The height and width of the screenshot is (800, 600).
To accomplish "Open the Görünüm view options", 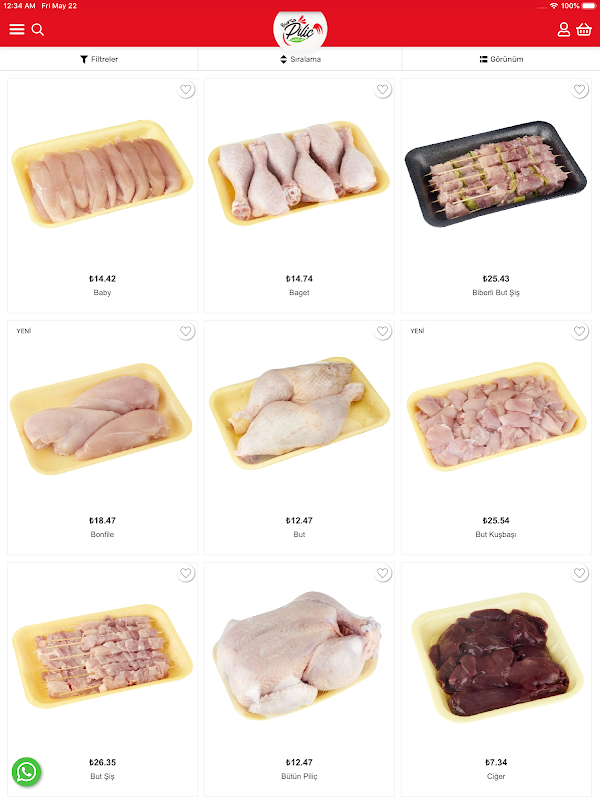I will click(502, 59).
